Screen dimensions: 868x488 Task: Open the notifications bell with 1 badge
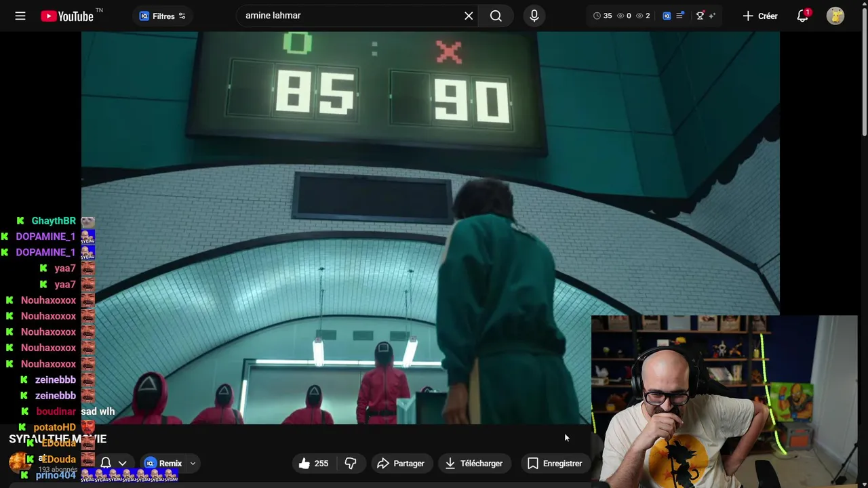pos(803,16)
